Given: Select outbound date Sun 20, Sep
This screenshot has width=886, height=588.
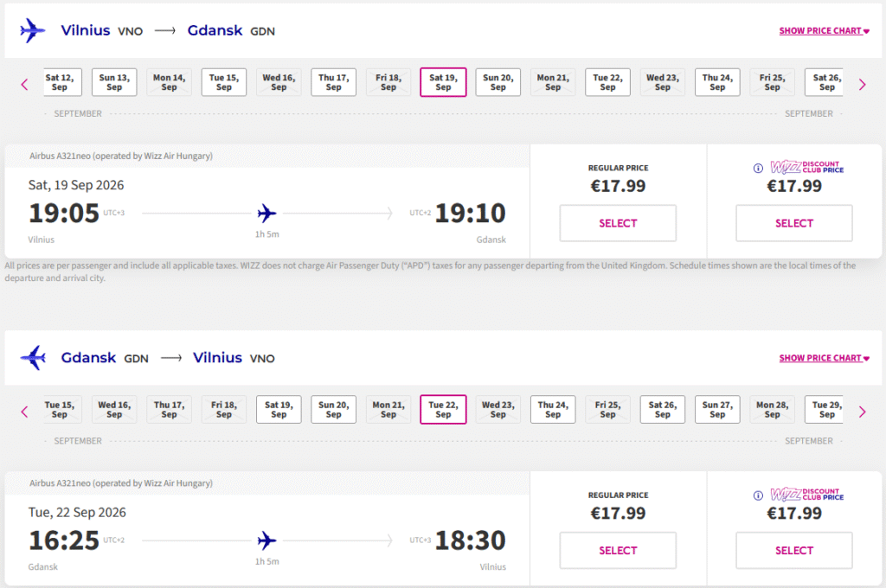Looking at the screenshot, I should (498, 82).
